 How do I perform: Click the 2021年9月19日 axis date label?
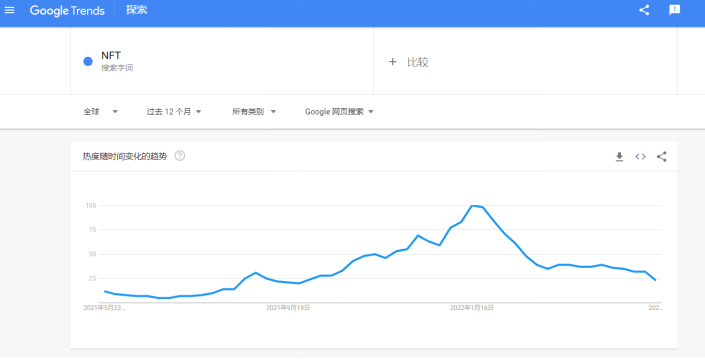click(288, 308)
